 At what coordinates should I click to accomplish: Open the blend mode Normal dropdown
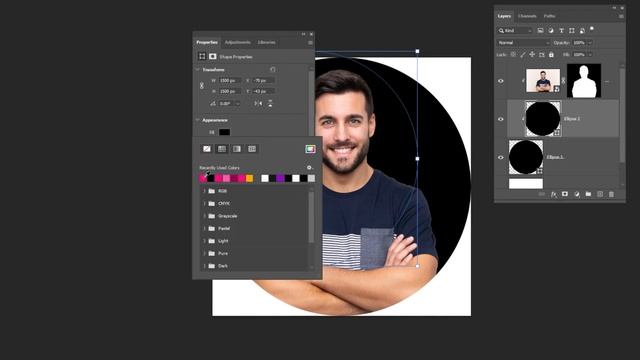523,42
